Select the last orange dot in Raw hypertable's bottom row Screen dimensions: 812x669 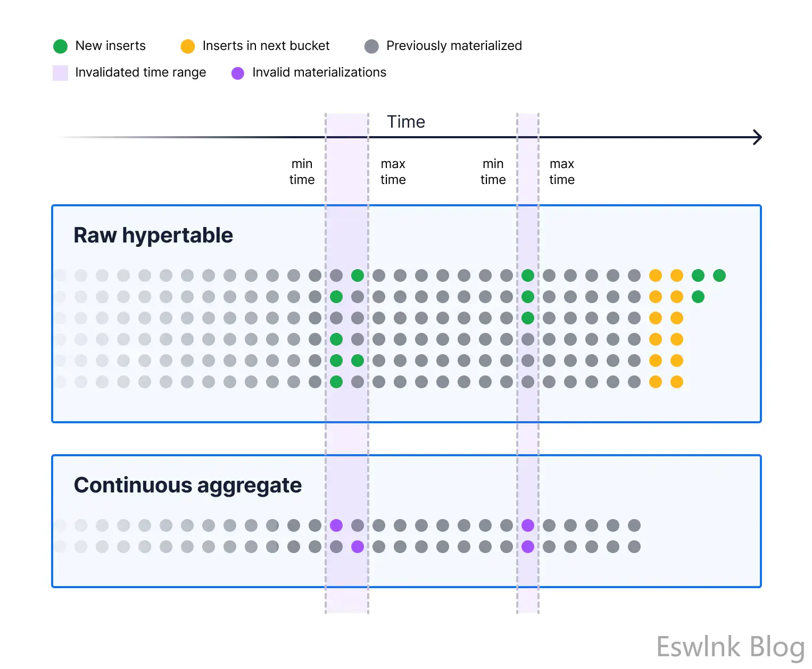[677, 382]
